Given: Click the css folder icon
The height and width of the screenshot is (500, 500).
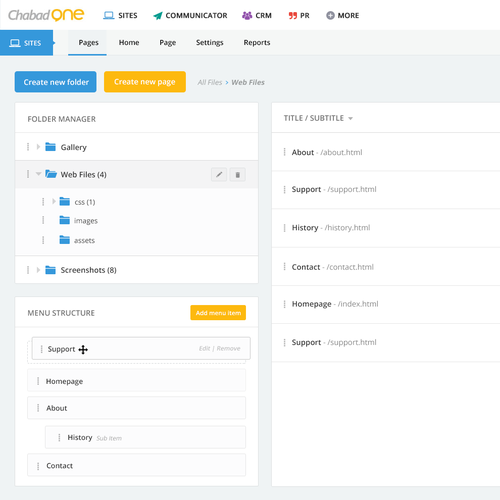Looking at the screenshot, I should click(65, 201).
